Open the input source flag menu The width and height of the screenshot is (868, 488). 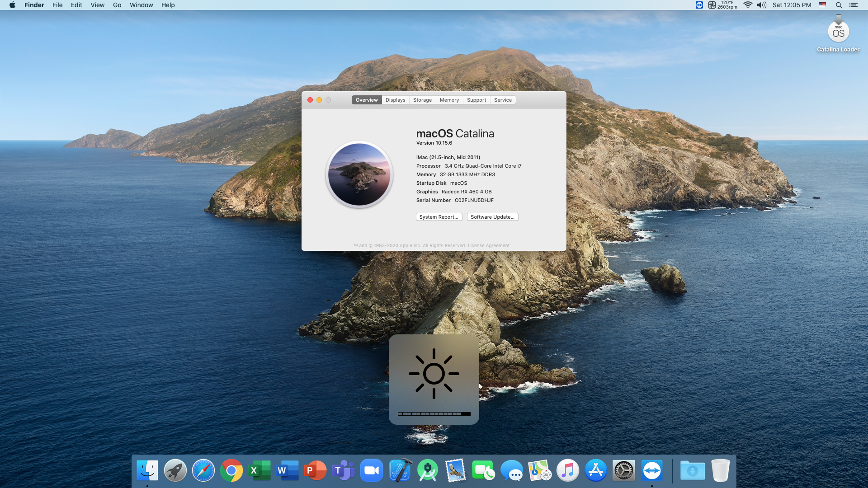click(x=822, y=5)
